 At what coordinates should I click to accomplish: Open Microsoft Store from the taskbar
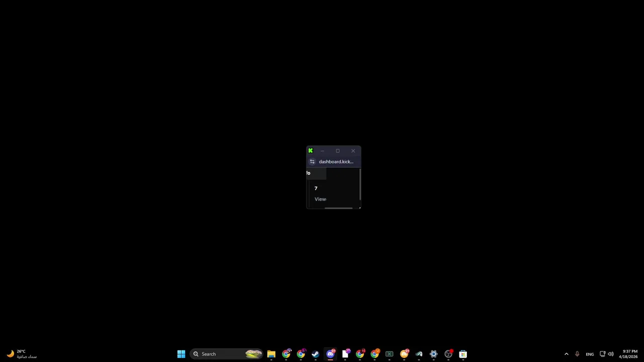(463, 354)
